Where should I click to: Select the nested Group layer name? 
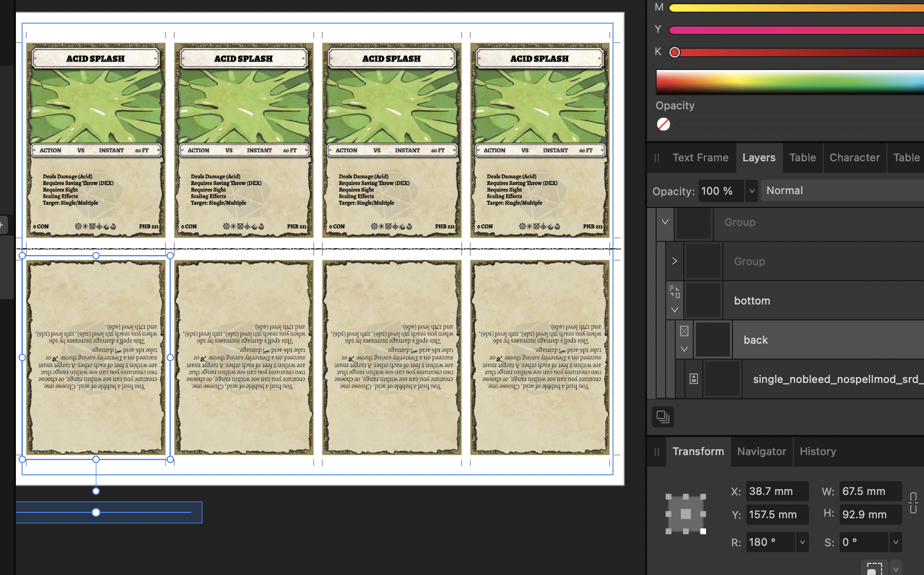749,262
